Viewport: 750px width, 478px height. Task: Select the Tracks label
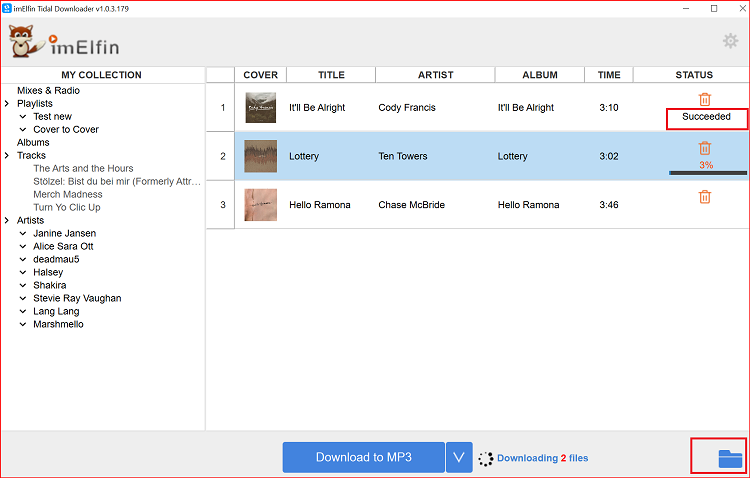pos(31,155)
